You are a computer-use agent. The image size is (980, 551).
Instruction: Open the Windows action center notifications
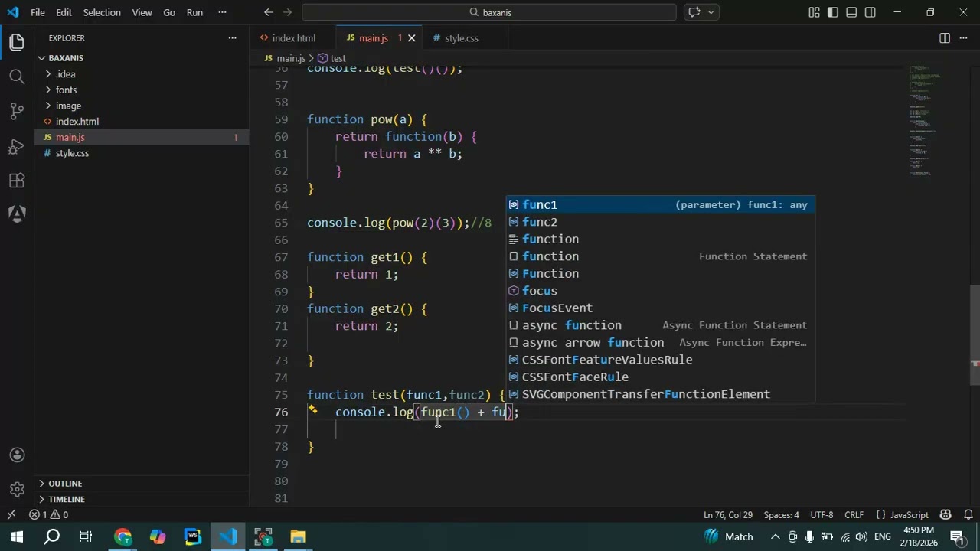pyautogui.click(x=957, y=536)
